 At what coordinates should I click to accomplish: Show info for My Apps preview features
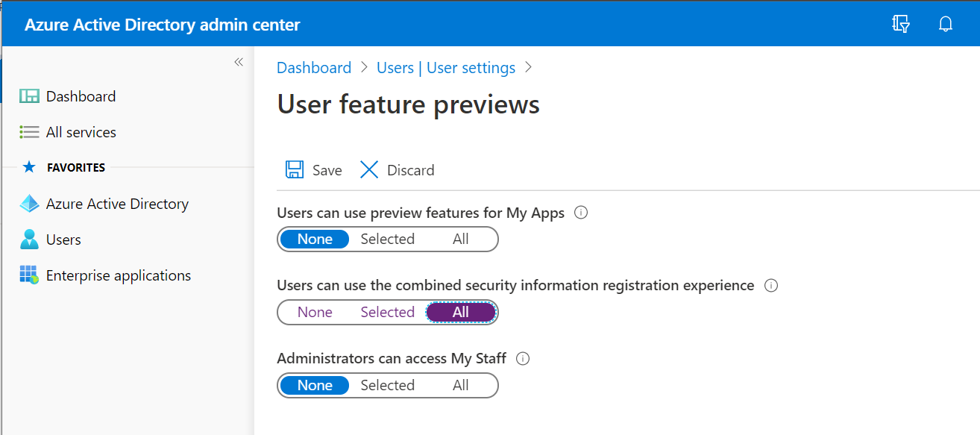coord(581,213)
